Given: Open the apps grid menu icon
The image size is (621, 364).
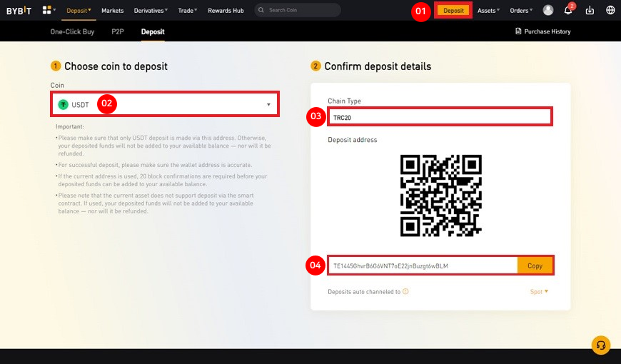Looking at the screenshot, I should tap(49, 11).
